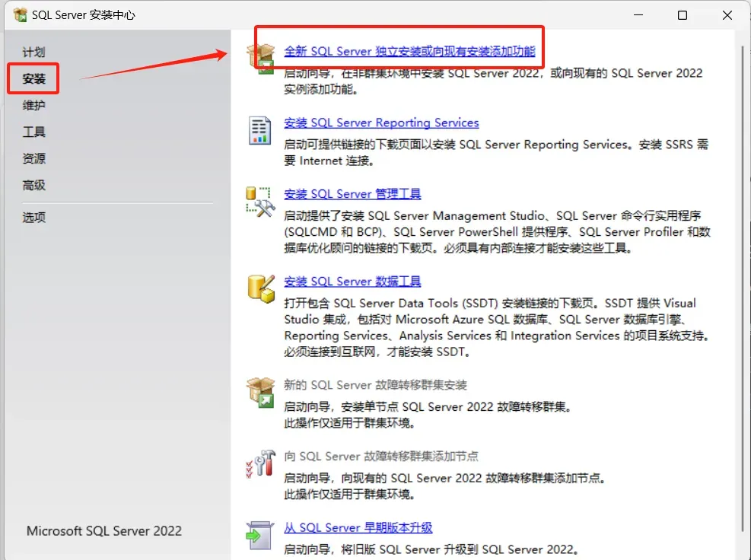Click the add cluster node tools icon
Viewport: 751px width, 560px height.
(260, 463)
